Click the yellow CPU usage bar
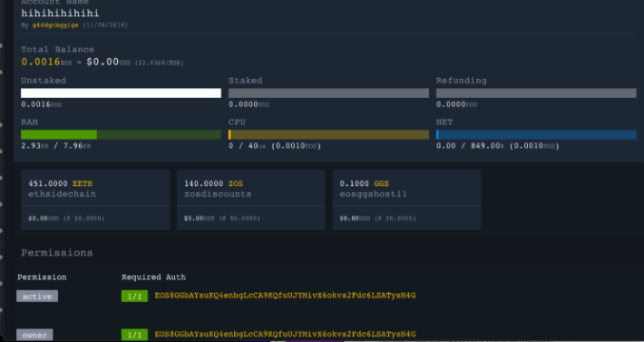The height and width of the screenshot is (342, 644). pos(328,134)
